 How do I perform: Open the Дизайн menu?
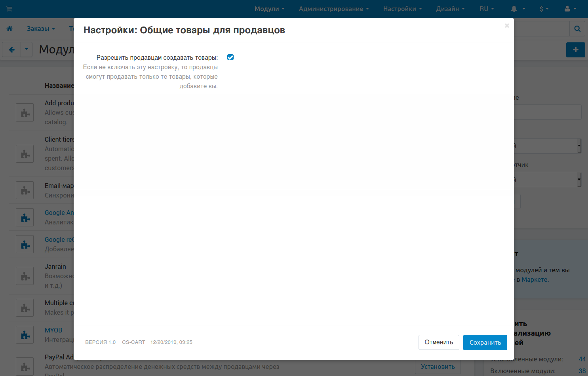tap(450, 9)
